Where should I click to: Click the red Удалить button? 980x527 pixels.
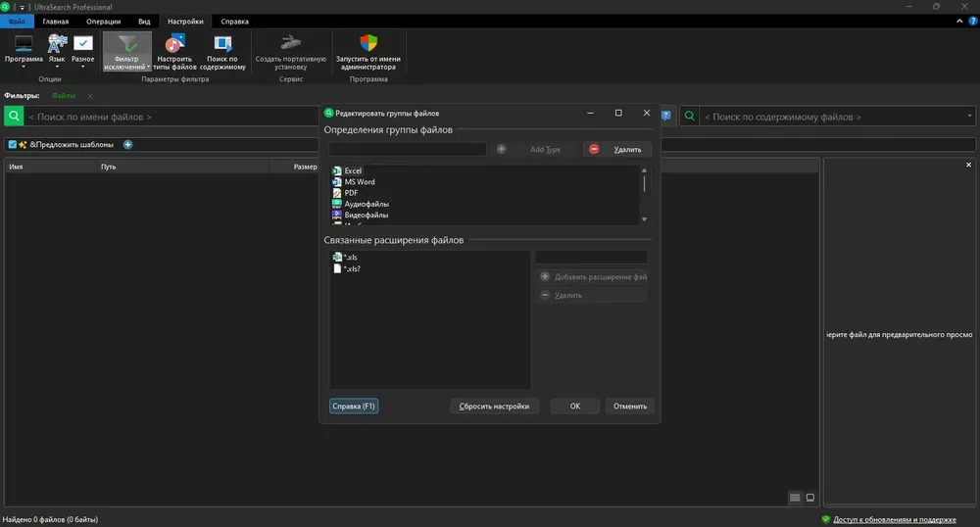tap(616, 149)
